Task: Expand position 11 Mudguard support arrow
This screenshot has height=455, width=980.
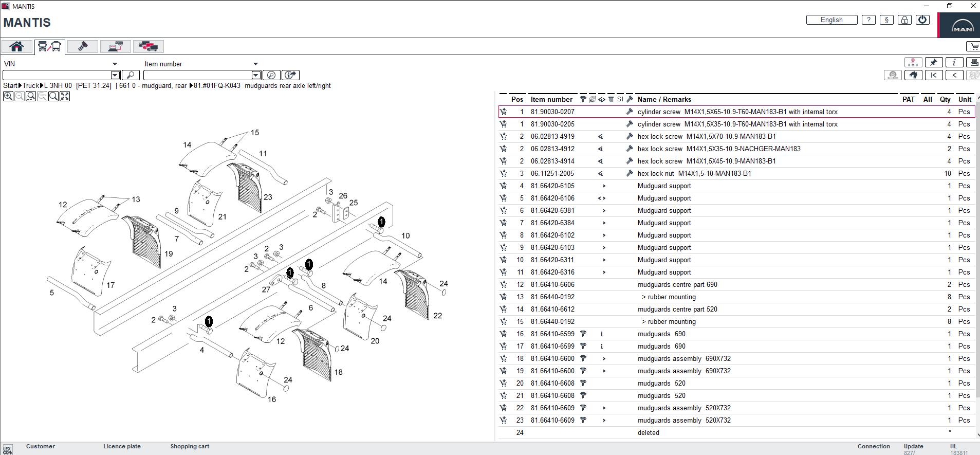Action: pyautogui.click(x=604, y=272)
